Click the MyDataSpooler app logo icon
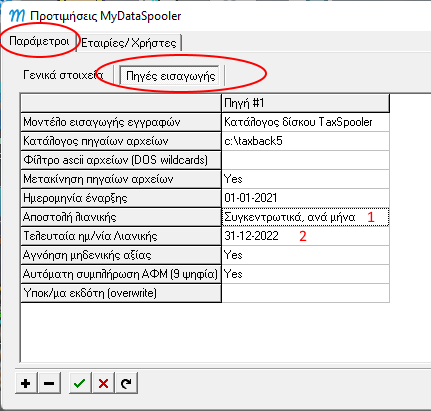The width and height of the screenshot is (431, 411). coord(16,16)
